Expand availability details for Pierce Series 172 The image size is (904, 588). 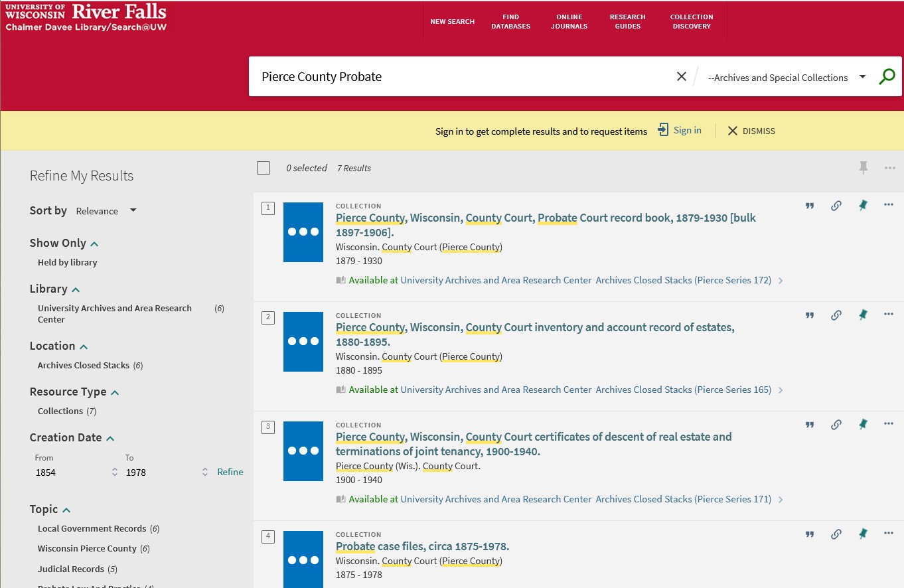pos(781,281)
